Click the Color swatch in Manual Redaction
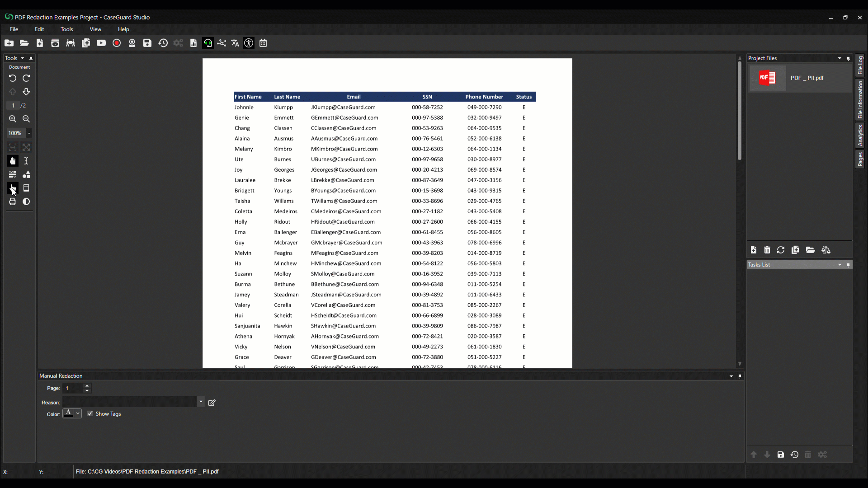 tap(67, 413)
